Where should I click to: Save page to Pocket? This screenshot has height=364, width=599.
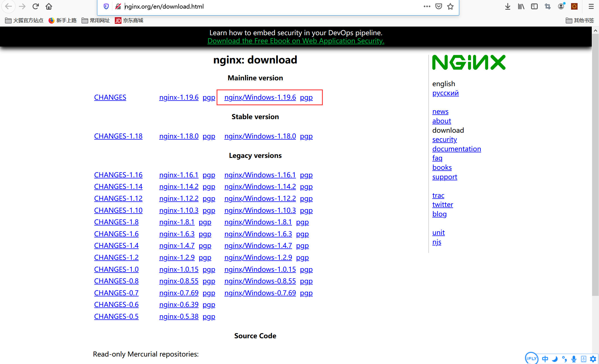point(439,6)
